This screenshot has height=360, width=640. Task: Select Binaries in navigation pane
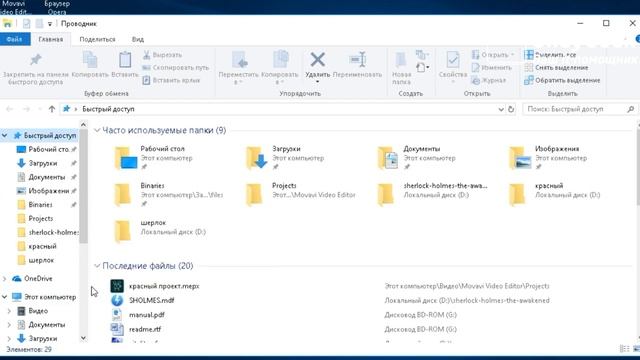point(47,204)
